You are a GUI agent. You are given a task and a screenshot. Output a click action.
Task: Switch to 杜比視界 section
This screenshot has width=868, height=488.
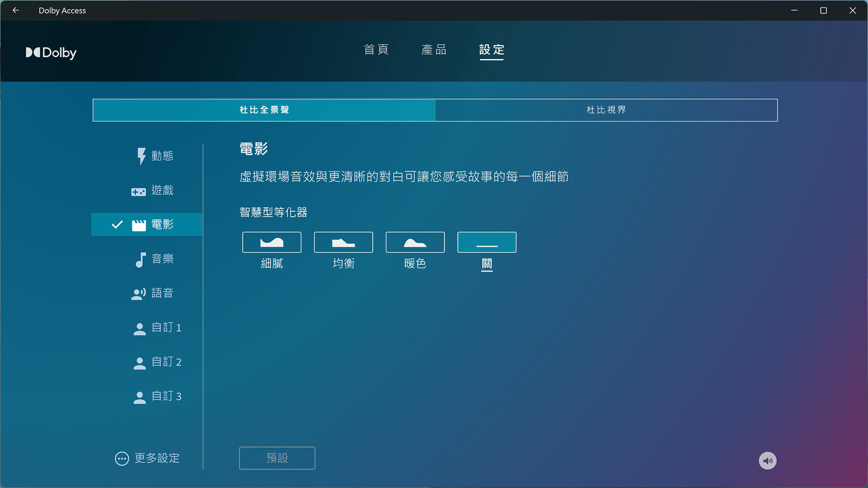[x=606, y=110]
